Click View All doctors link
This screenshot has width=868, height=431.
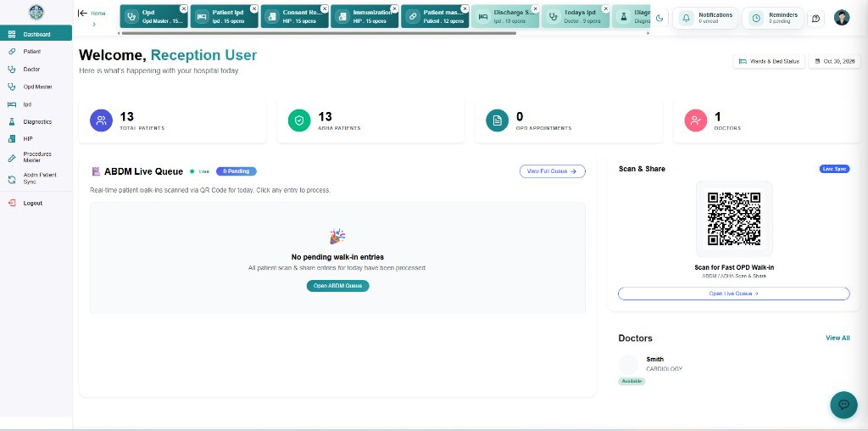837,338
